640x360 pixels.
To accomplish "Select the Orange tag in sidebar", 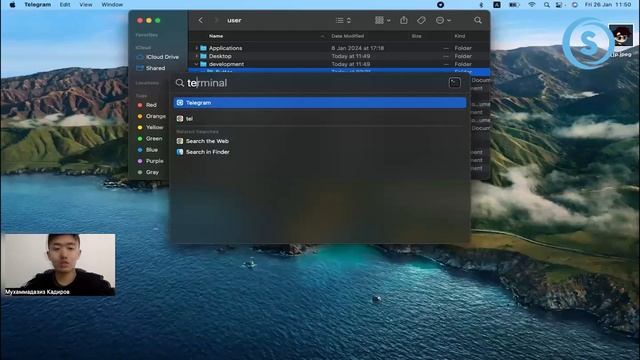I will pyautogui.click(x=151, y=116).
